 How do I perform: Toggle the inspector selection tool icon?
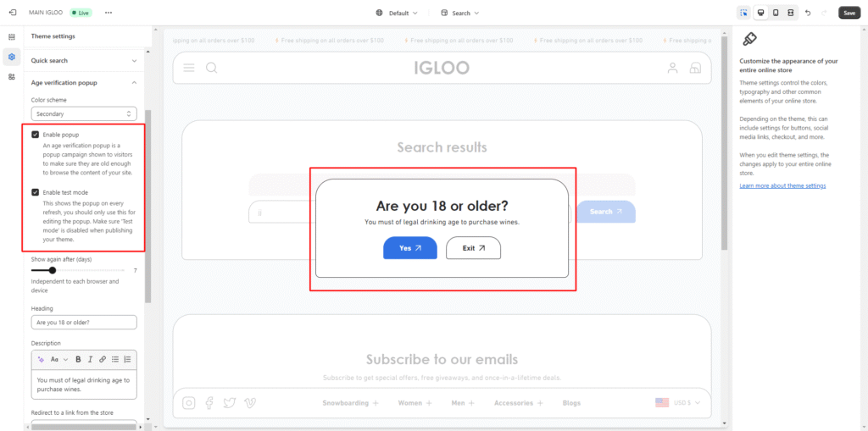coord(743,13)
